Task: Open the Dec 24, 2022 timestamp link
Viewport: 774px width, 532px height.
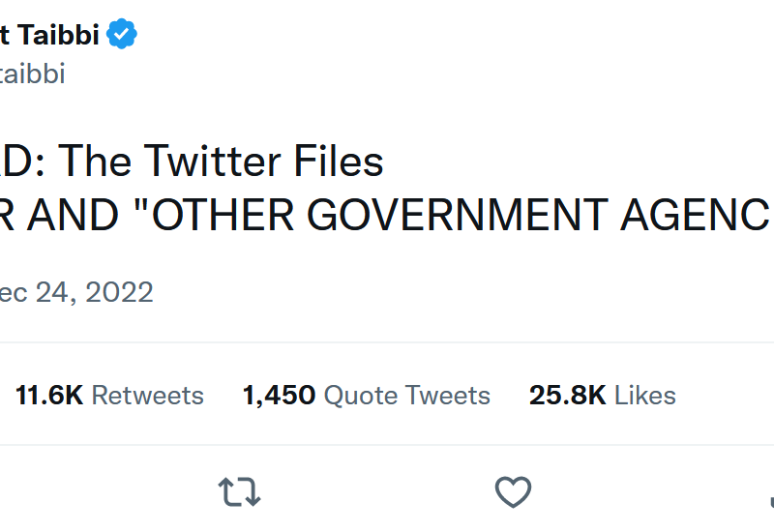Action: (76, 292)
